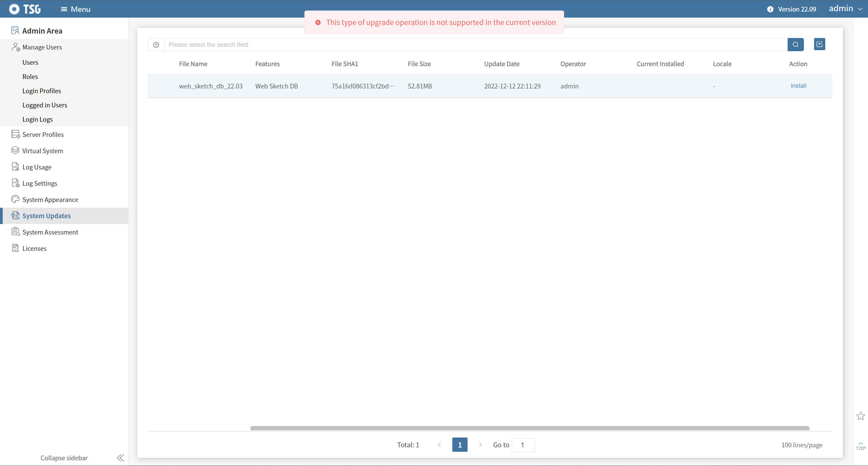
Task: Select page 1 pagination button
Action: [x=459, y=445]
